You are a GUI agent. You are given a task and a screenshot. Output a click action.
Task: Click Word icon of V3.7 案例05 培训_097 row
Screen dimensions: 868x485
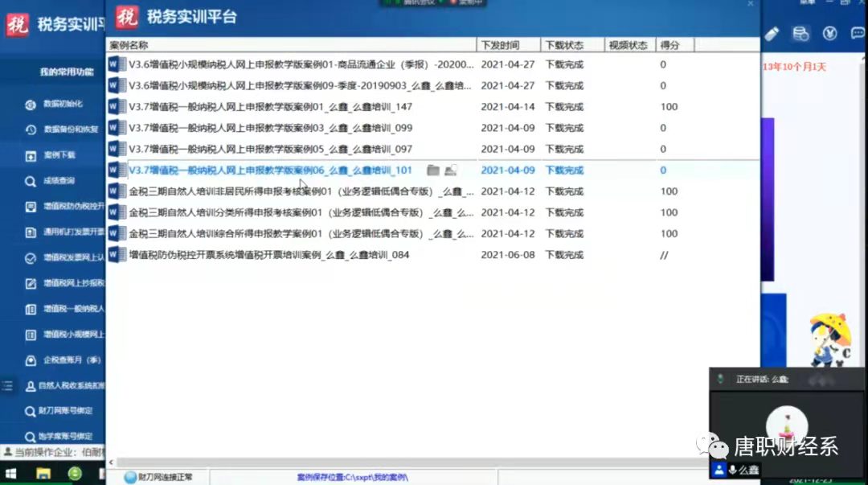[x=117, y=149]
